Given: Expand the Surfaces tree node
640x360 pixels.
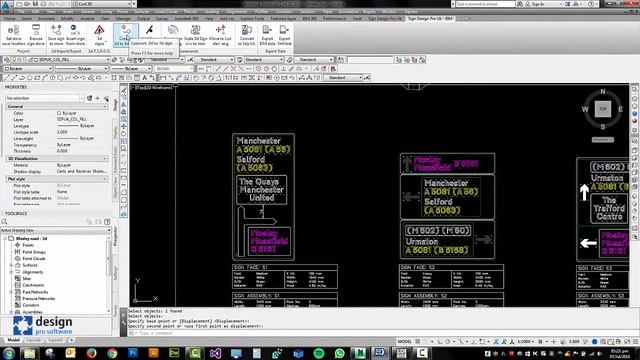Looking at the screenshot, I should click(11, 265).
